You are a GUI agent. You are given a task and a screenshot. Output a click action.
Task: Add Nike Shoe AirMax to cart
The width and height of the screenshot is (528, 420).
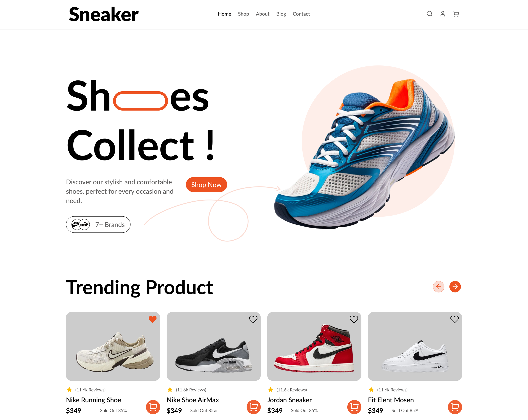254,407
